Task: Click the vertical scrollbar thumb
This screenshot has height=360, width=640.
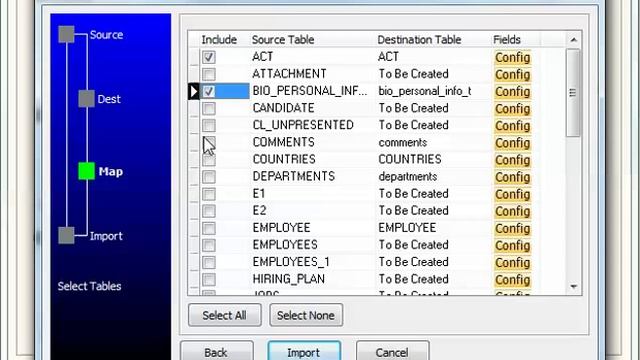Action: (x=573, y=93)
